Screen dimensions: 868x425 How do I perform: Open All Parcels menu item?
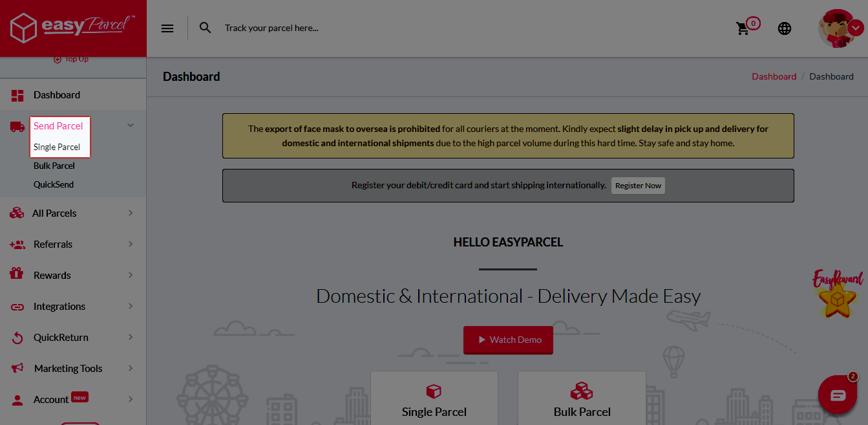pos(54,213)
